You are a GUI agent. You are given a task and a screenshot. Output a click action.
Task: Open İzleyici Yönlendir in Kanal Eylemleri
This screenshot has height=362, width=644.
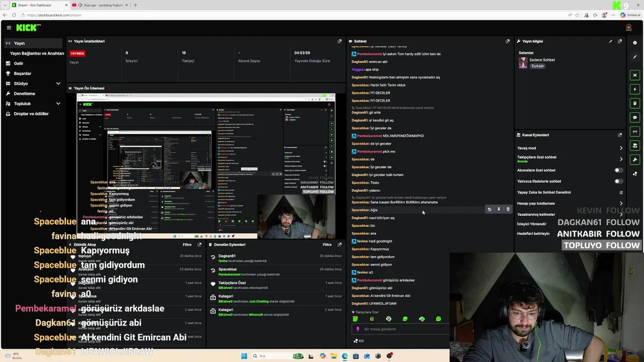[532, 224]
